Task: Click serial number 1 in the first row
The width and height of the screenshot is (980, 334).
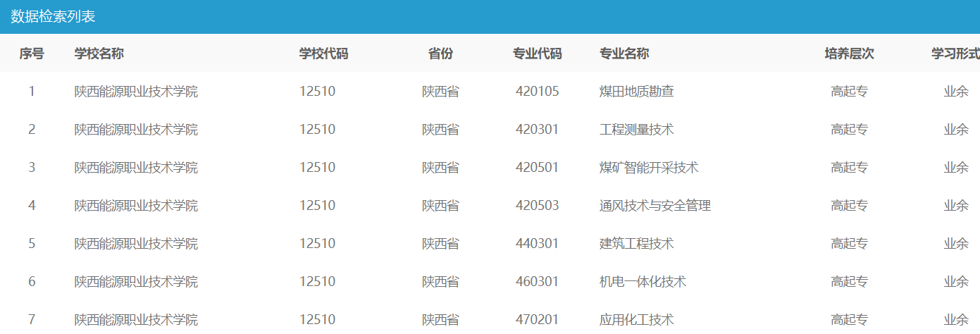Action: [x=32, y=92]
